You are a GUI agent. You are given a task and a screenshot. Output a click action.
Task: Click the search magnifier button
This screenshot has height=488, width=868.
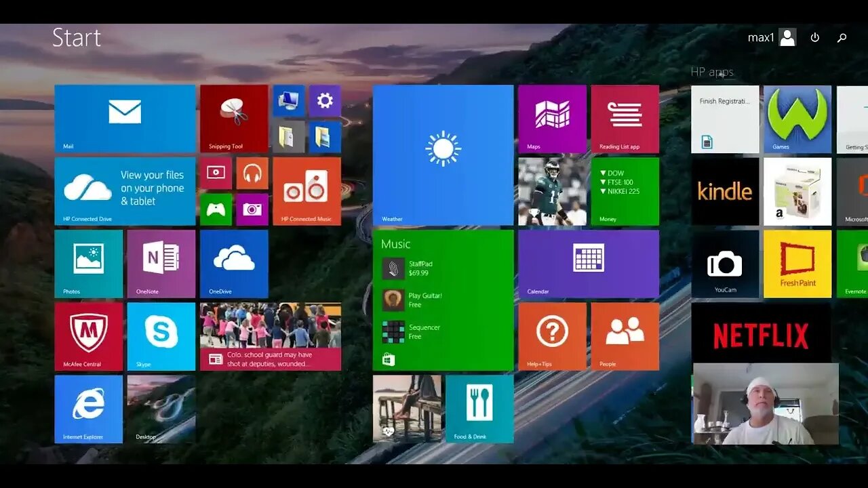click(x=842, y=38)
